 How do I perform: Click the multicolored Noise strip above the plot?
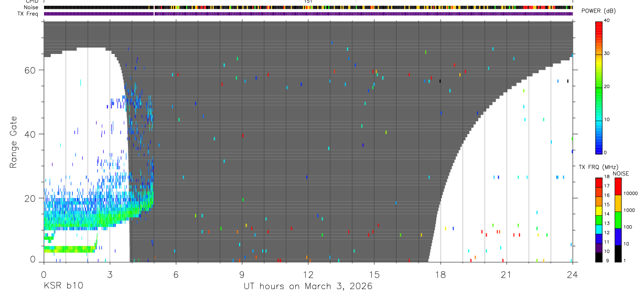coord(308,7)
